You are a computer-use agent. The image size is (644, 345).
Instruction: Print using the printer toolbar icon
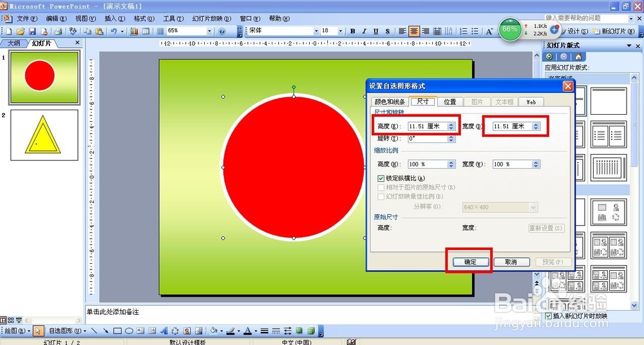point(58,31)
